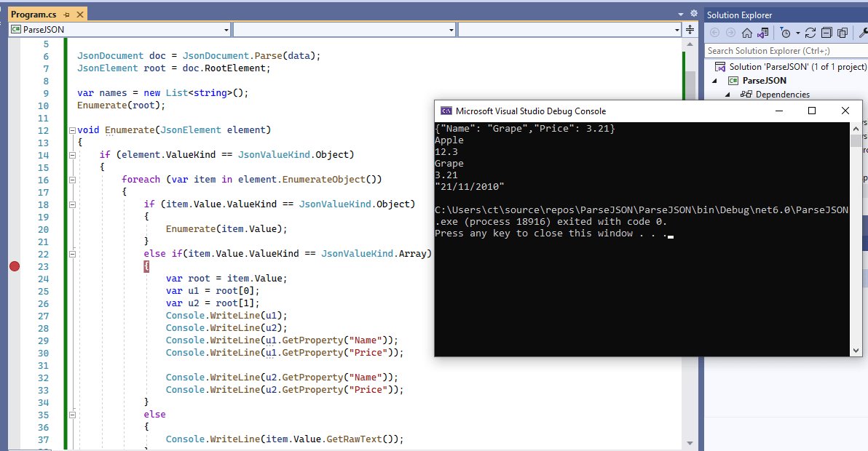
Task: Pin the Program.cs document tab
Action: point(65,13)
